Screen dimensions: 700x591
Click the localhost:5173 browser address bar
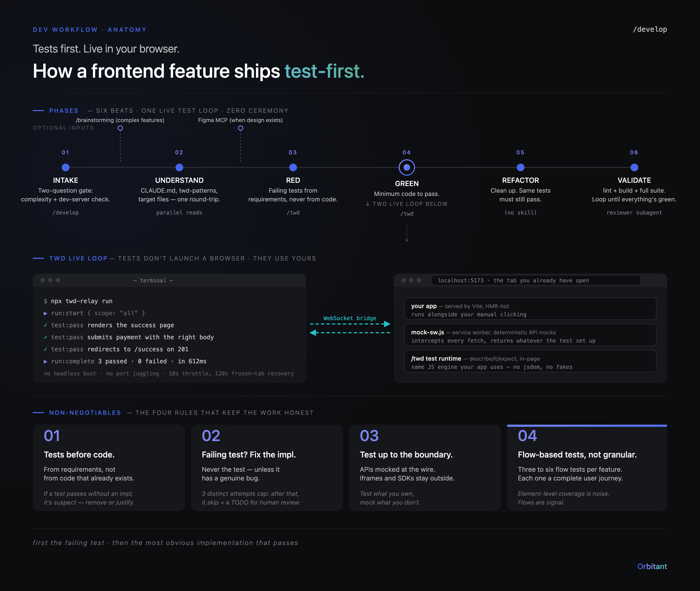[x=536, y=280]
